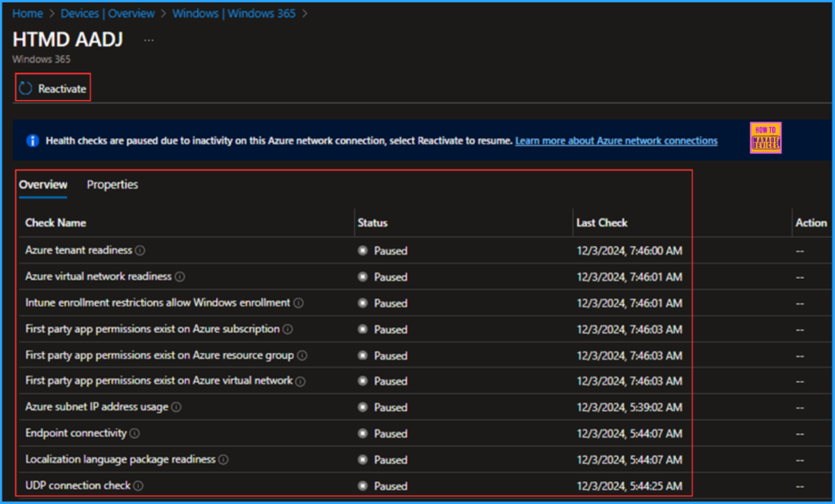Click the Last Check column header
Screen dimensions: 835x504
point(602,223)
